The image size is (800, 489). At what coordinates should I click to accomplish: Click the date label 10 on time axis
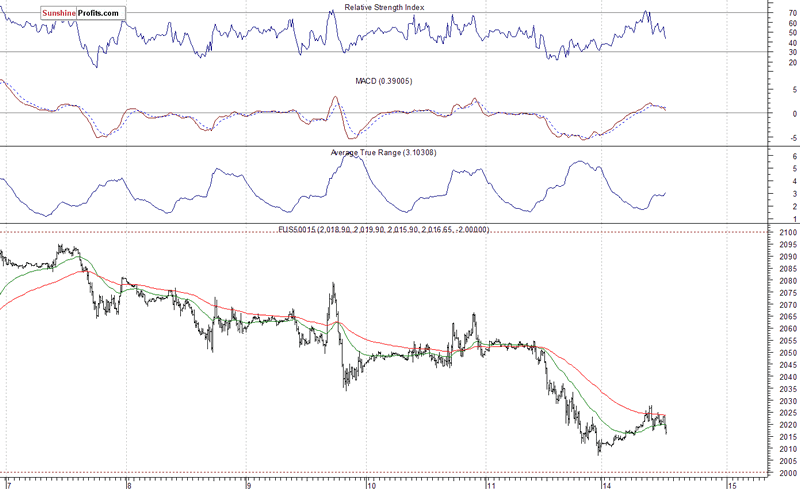pos(371,485)
